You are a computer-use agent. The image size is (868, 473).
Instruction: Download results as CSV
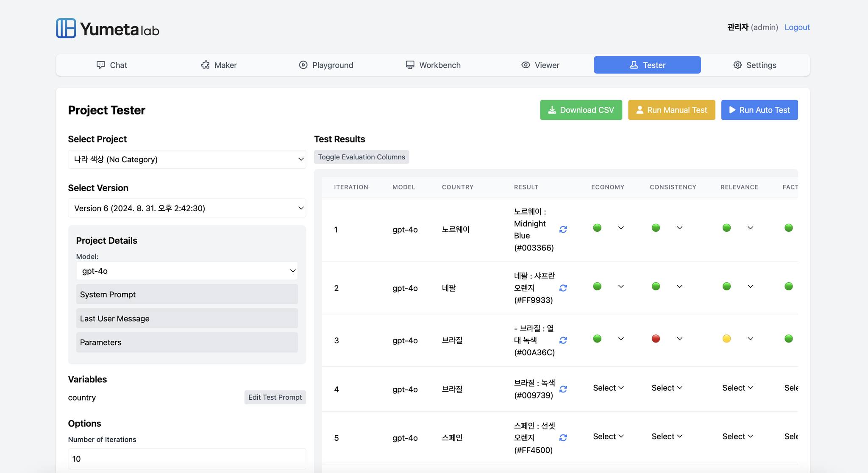581,110
